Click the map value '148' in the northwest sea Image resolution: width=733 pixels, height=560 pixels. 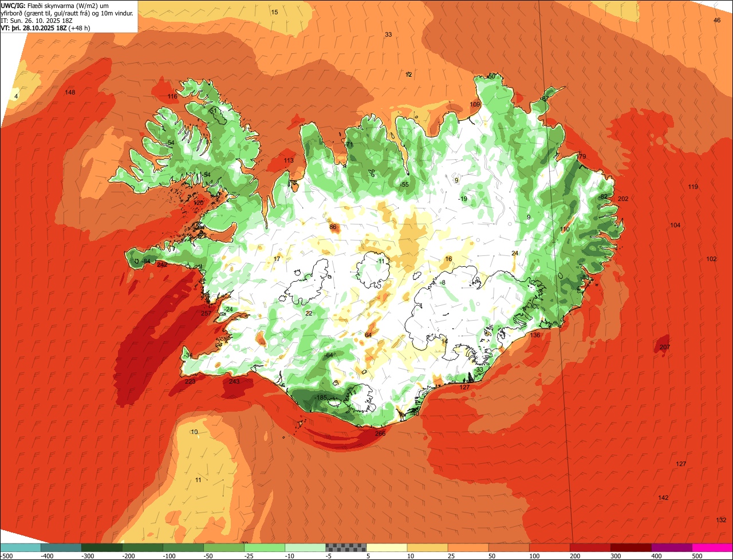tap(70, 92)
